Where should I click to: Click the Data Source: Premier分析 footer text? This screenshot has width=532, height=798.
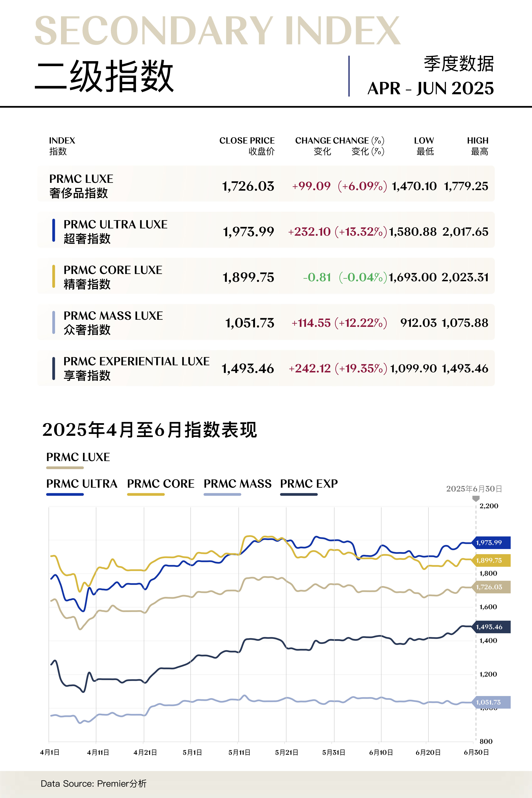93,783
